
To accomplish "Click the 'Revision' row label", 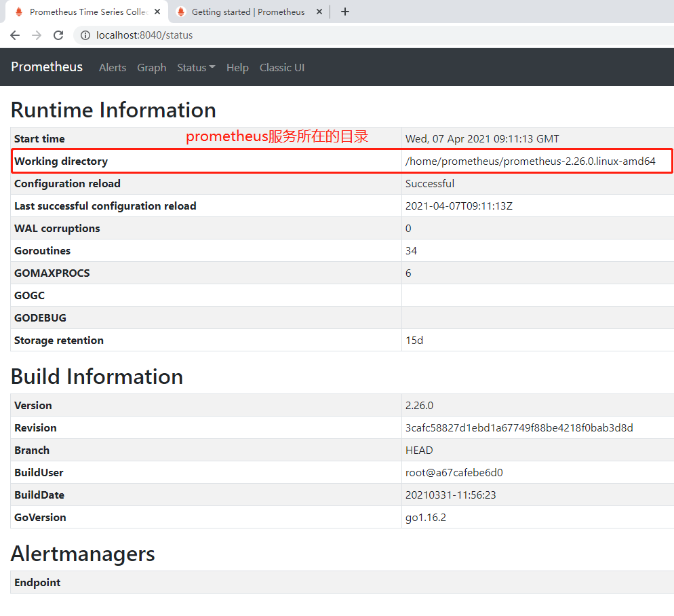I will 35,428.
